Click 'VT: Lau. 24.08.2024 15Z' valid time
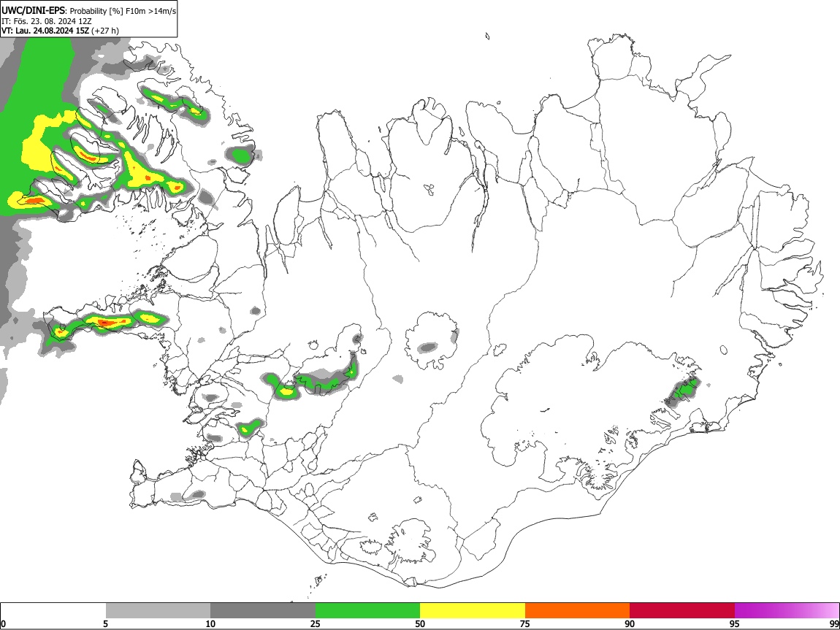840x630 pixels. [45, 31]
